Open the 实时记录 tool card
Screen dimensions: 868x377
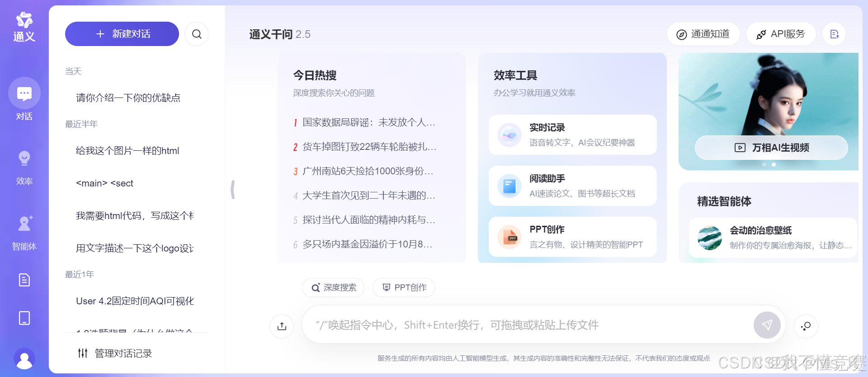[x=573, y=135]
